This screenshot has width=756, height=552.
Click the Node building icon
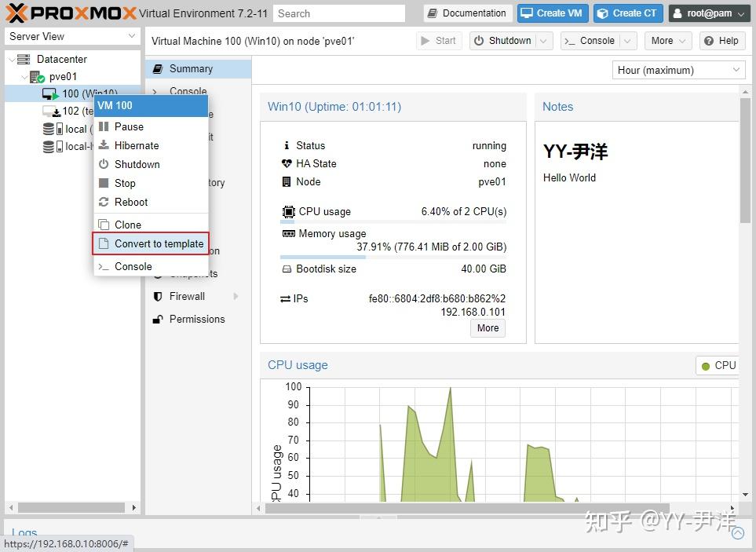(287, 181)
